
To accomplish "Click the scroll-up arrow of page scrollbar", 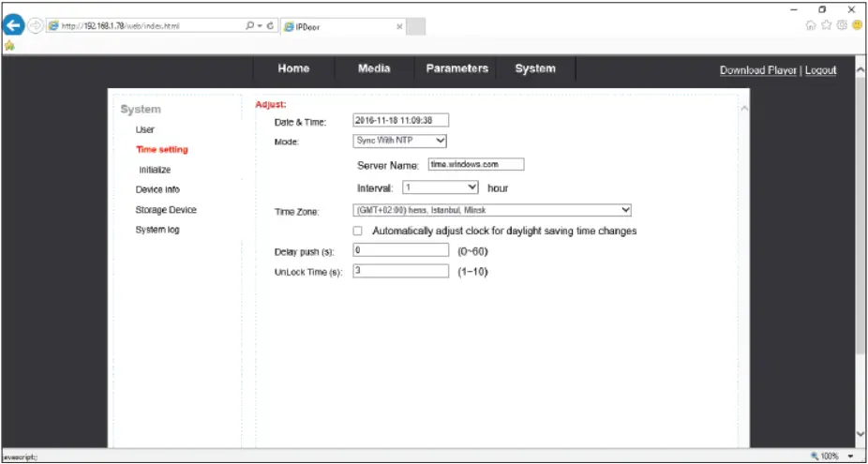I will tap(860, 70).
